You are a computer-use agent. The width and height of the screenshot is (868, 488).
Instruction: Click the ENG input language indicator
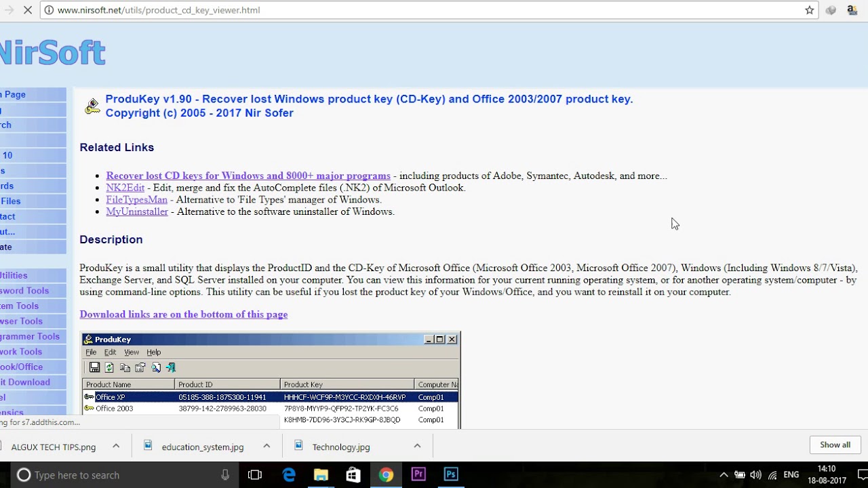[x=791, y=475]
